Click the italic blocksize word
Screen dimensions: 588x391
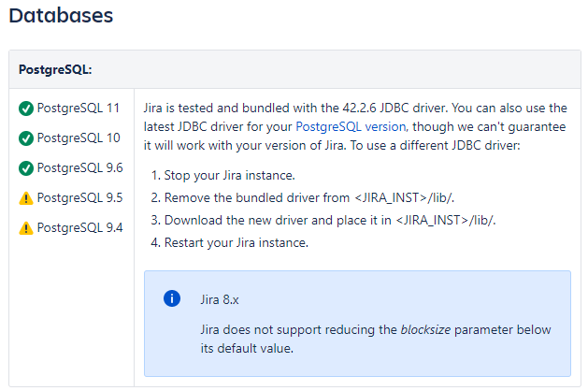(x=425, y=330)
